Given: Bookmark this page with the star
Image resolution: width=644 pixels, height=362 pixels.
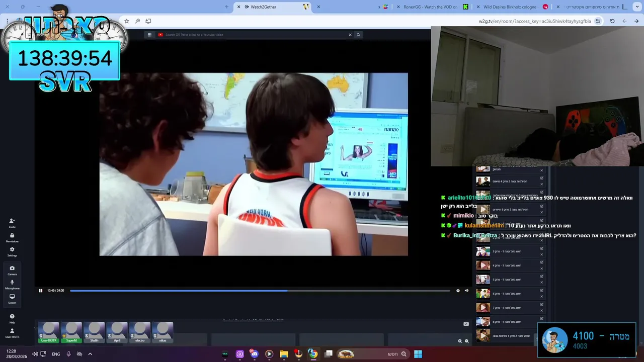Looking at the screenshot, I should pos(127,21).
